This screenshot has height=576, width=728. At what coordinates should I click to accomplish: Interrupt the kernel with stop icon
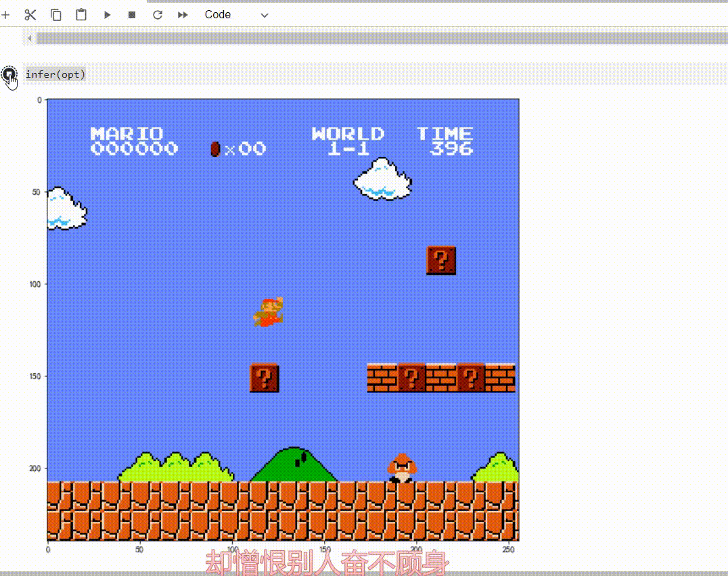pyautogui.click(x=132, y=15)
